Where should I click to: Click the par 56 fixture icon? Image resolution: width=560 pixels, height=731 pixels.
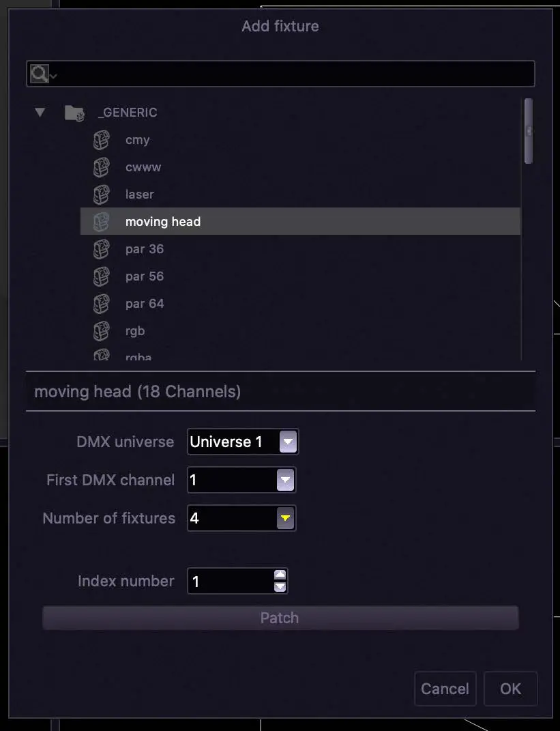point(101,276)
